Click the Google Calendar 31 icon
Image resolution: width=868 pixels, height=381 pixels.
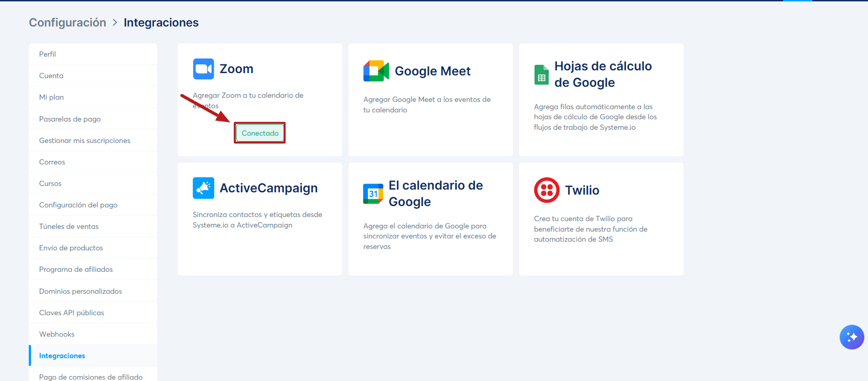(x=373, y=194)
